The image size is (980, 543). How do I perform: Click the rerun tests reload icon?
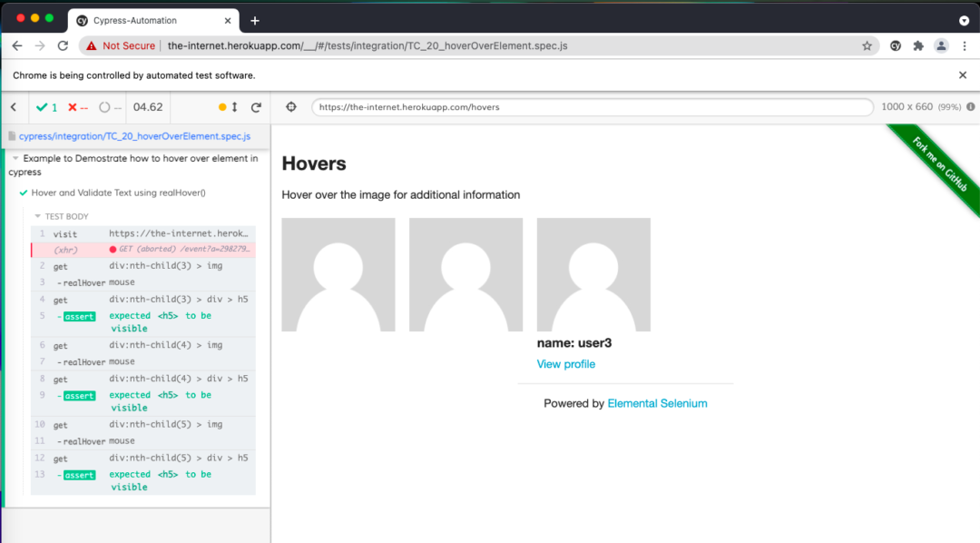tap(256, 107)
